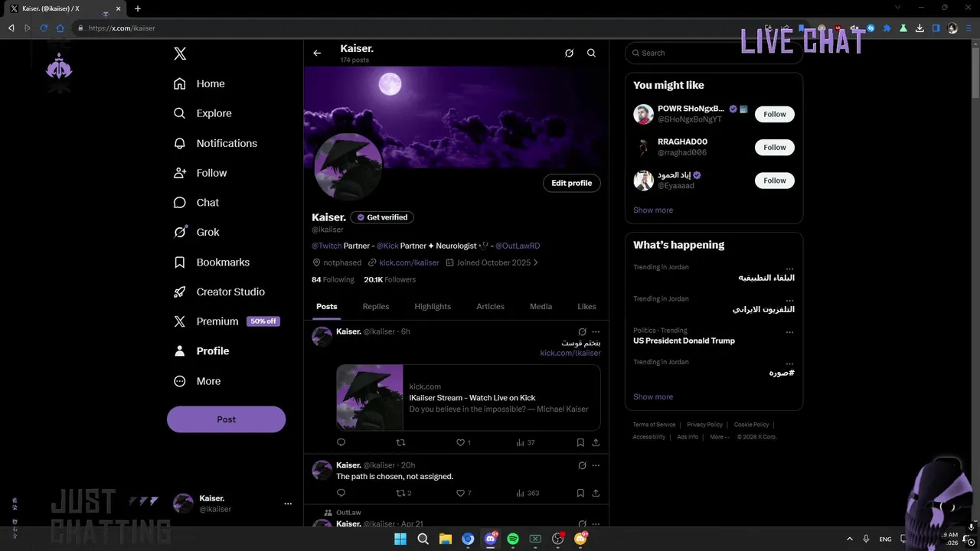Open kick.com/ikaiiser link in bio
The width and height of the screenshot is (980, 551).
point(410,262)
